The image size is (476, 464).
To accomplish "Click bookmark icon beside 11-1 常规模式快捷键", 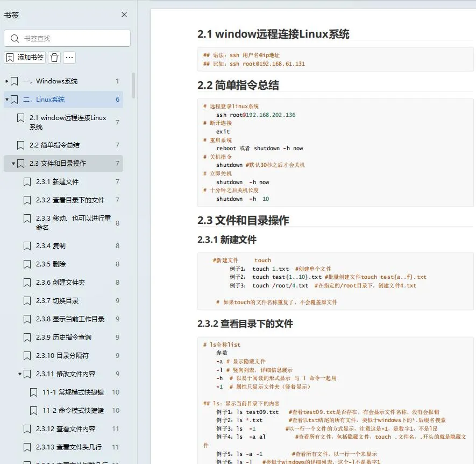I will pos(33,392).
